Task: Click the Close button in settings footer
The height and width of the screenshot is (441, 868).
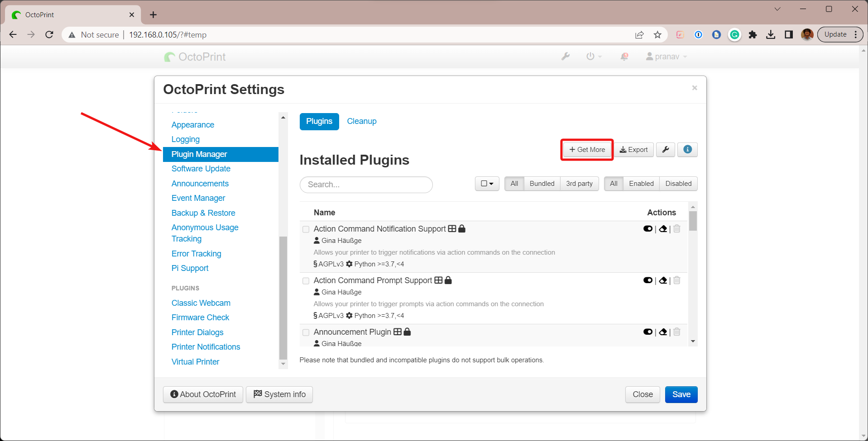Action: 643,394
